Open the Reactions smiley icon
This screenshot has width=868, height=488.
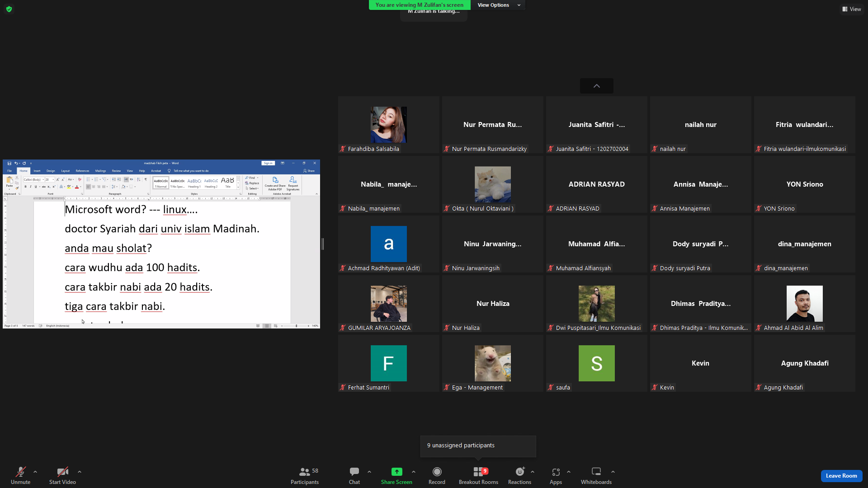[520, 472]
